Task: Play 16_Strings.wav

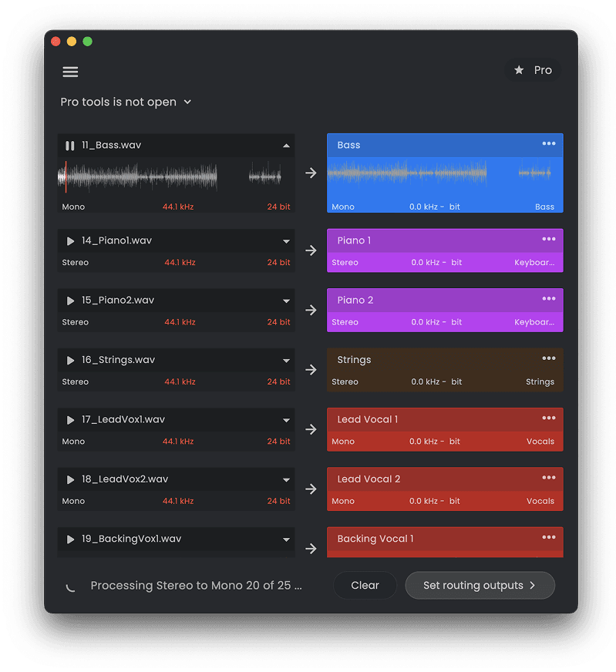Action: click(70, 360)
